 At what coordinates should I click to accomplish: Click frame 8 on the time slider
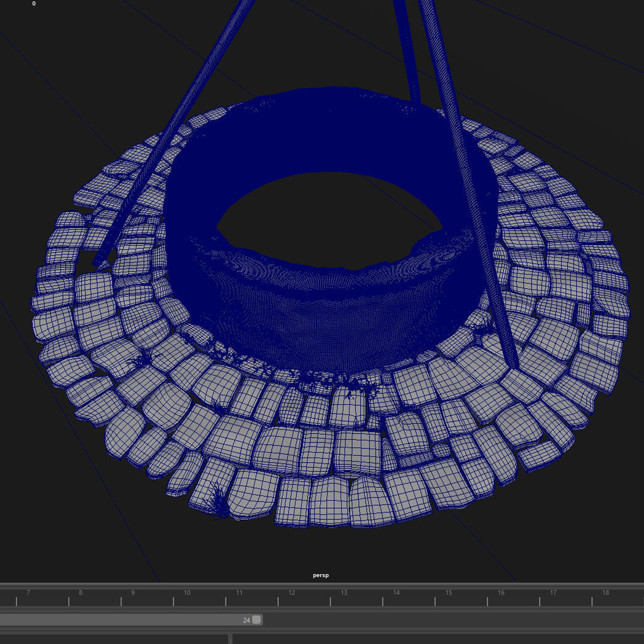[x=80, y=592]
